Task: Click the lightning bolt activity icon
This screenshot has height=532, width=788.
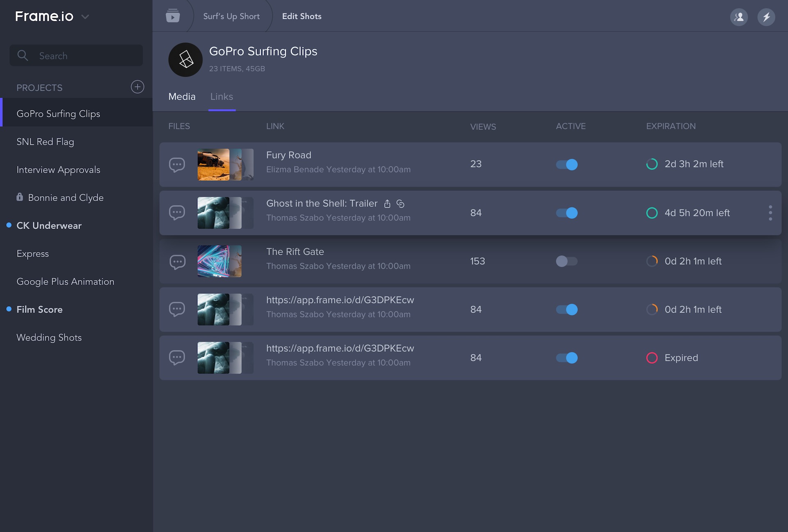Action: (766, 17)
